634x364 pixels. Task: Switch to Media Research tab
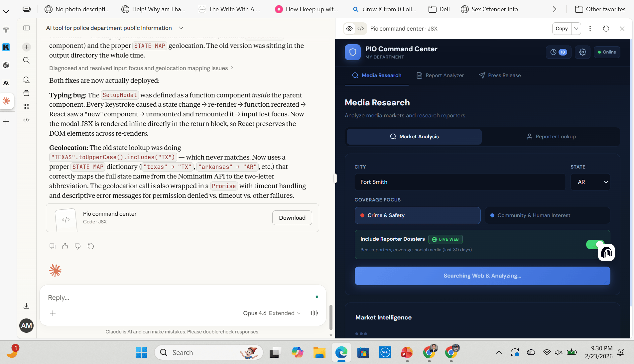377,75
